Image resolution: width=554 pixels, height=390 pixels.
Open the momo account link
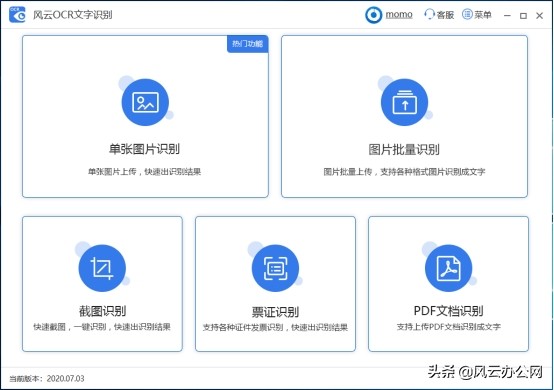[x=399, y=14]
